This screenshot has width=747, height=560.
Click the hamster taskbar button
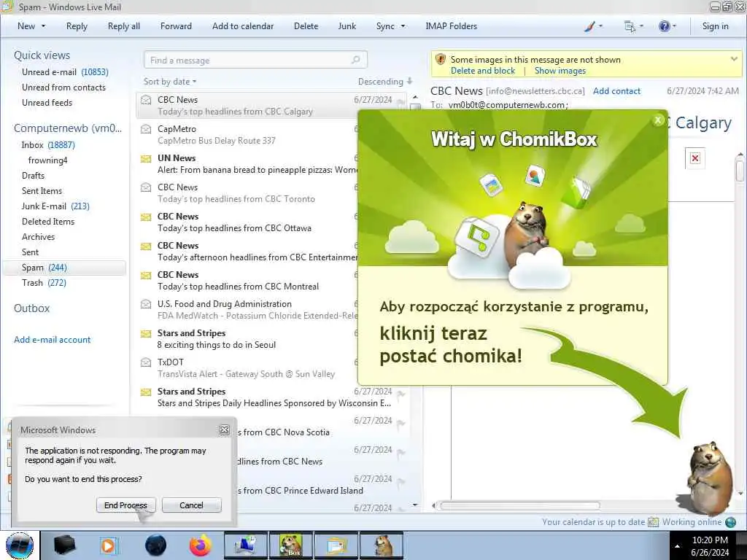[382, 545]
